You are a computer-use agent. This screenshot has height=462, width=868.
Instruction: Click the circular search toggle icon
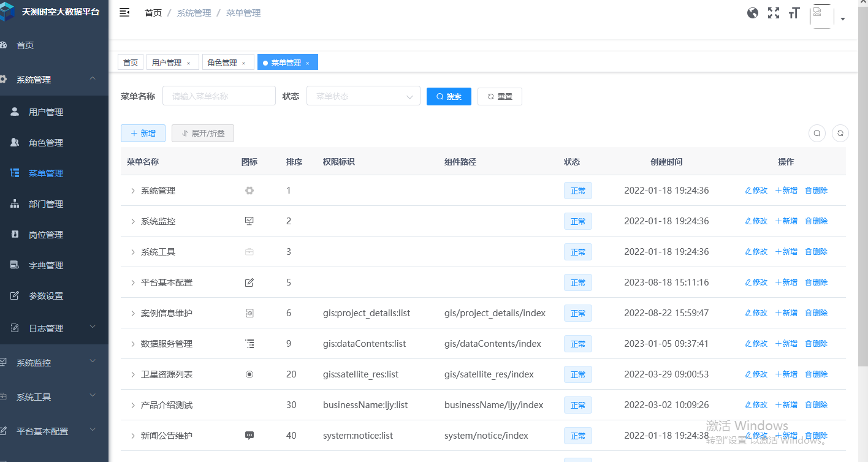817,133
